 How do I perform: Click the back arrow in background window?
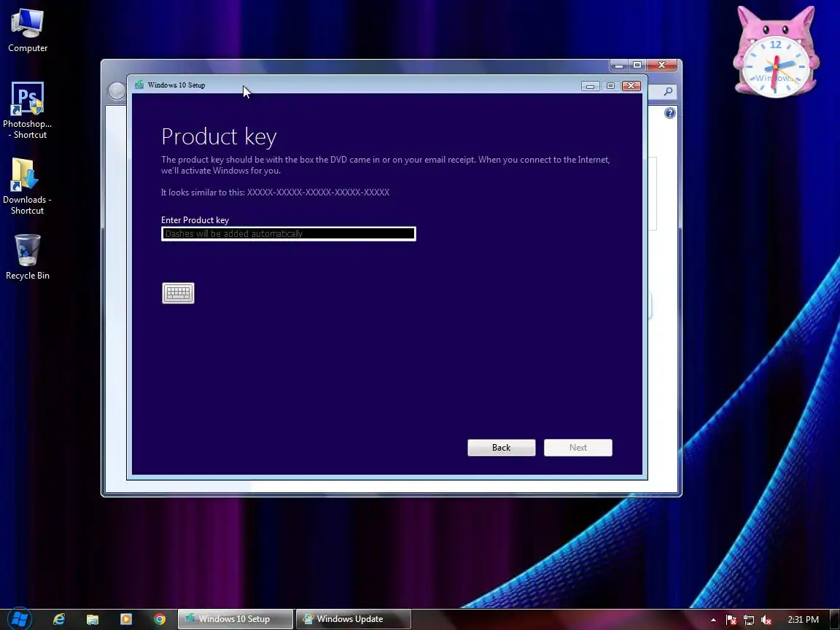point(116,90)
